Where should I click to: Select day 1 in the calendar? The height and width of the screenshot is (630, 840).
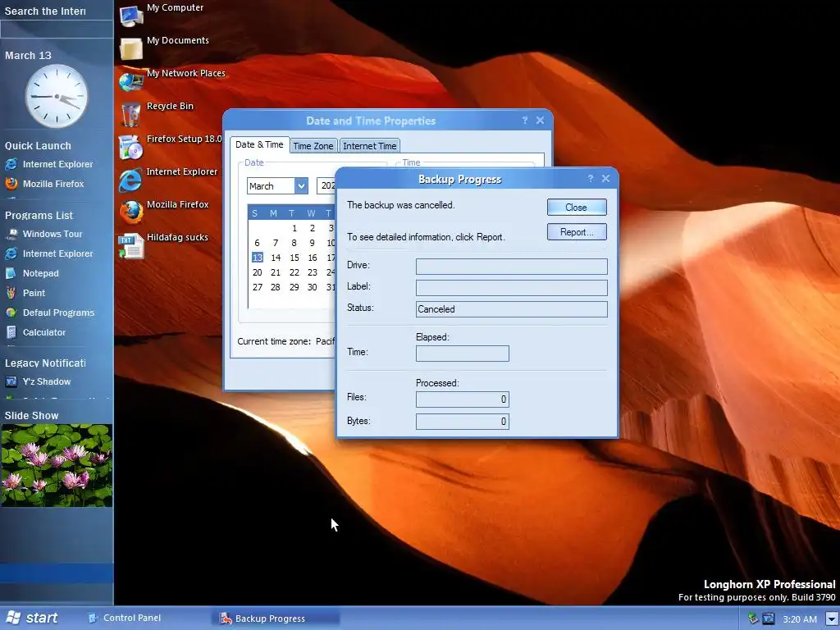pyautogui.click(x=294, y=228)
